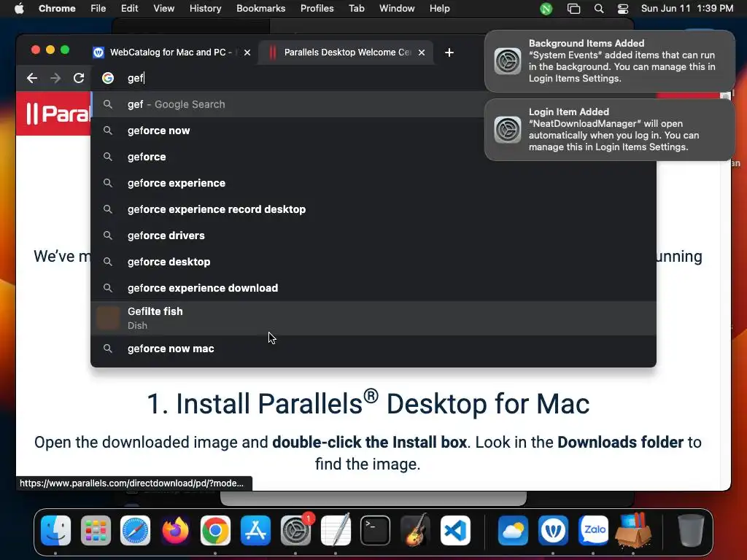Open the Parallels installer box in Dock
The image size is (747, 560).
point(633,530)
